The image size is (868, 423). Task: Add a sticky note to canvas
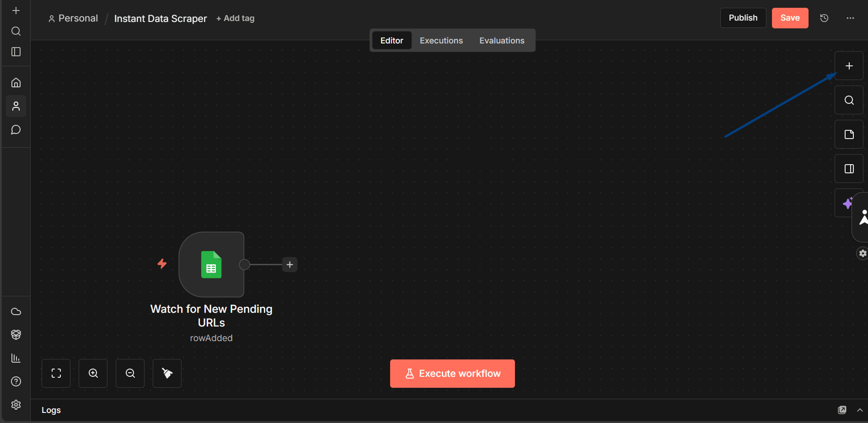[x=849, y=134]
